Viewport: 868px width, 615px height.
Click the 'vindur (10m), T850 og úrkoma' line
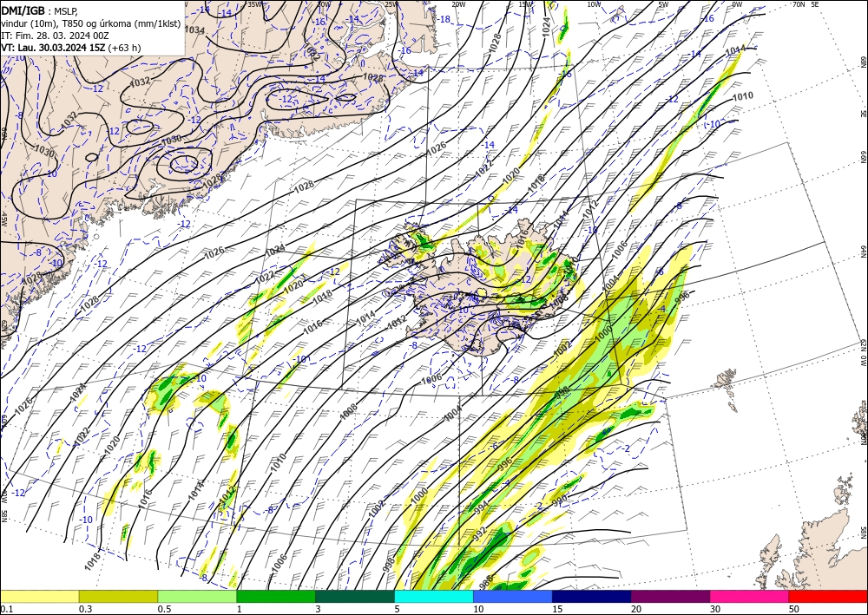(x=91, y=23)
